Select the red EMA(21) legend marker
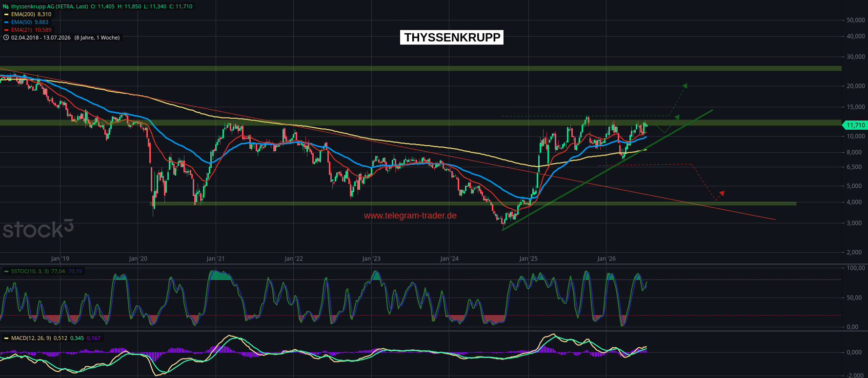This screenshot has width=868, height=378. tap(6, 30)
